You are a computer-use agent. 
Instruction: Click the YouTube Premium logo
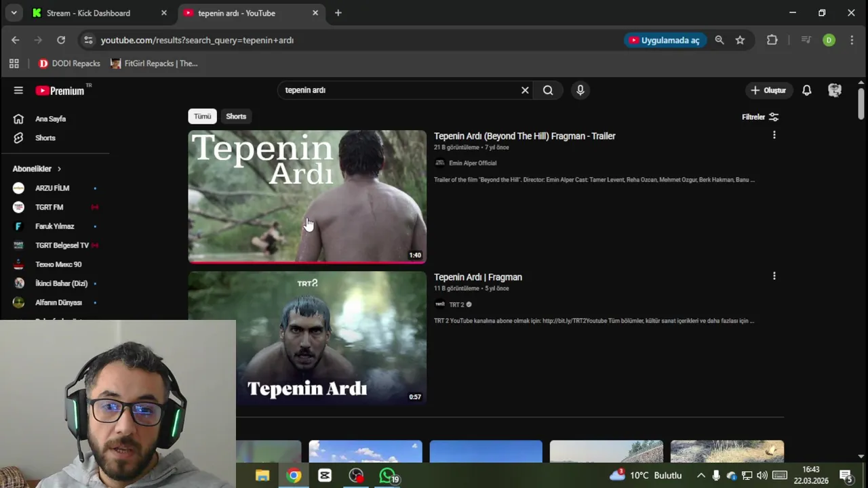point(60,90)
